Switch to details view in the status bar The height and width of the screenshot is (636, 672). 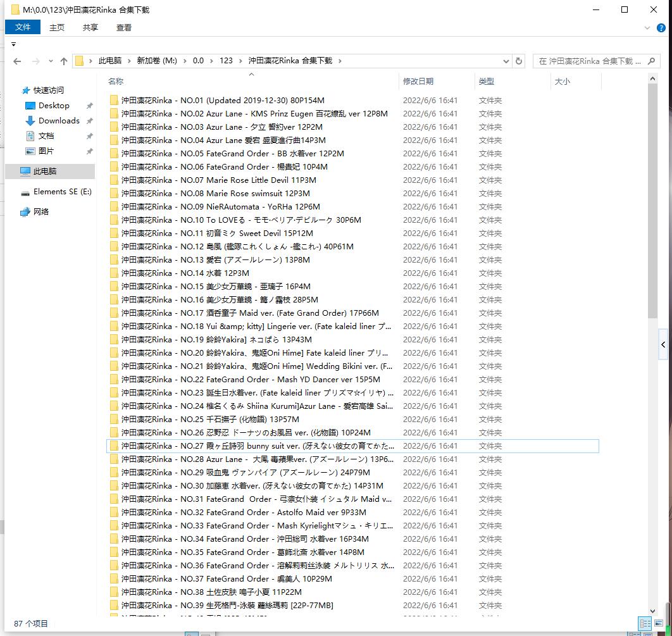(x=645, y=623)
